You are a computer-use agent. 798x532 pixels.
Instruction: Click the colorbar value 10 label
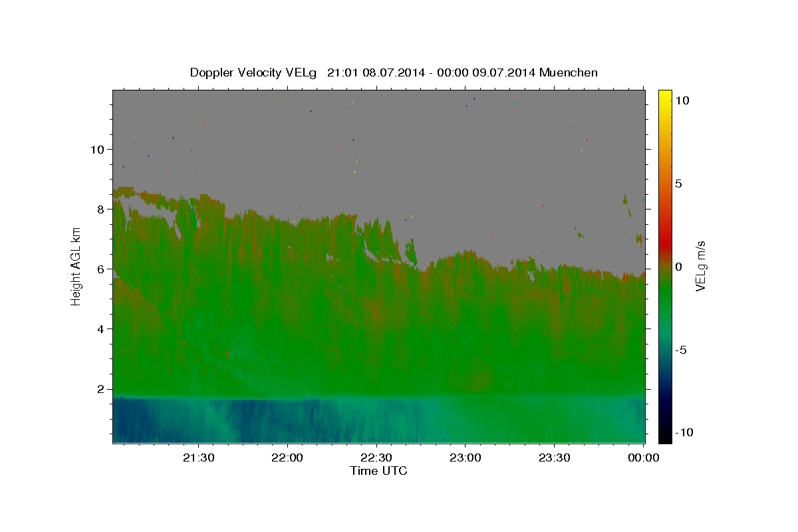(x=682, y=100)
